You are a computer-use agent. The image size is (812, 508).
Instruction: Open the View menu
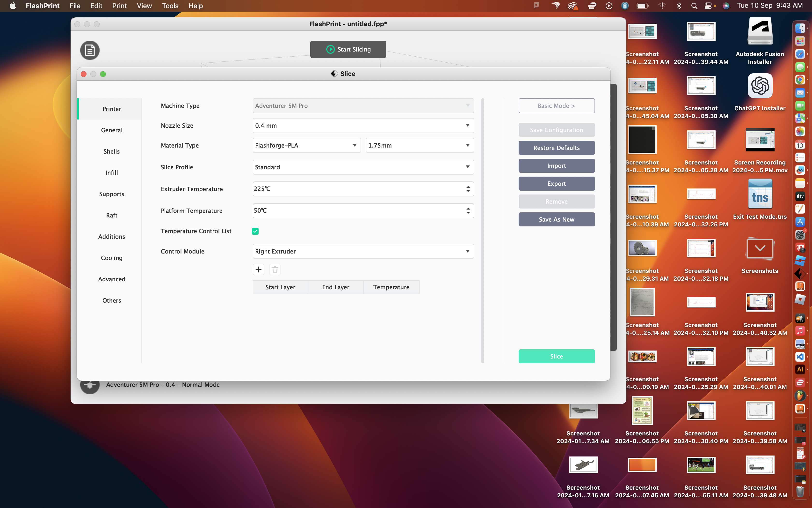144,6
